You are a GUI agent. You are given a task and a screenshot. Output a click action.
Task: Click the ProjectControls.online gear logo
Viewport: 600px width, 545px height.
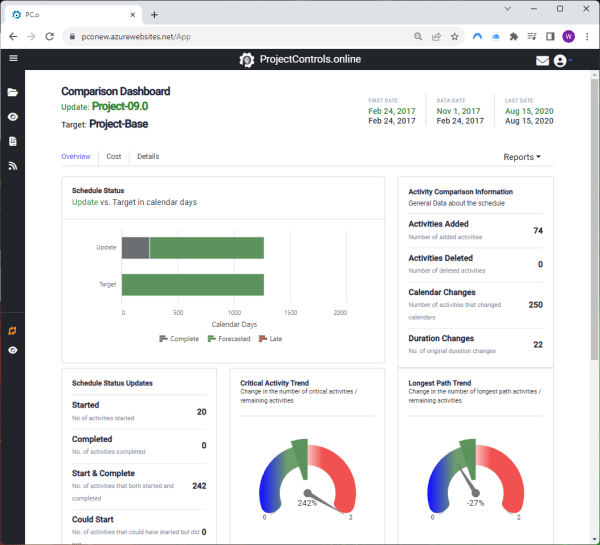[247, 60]
